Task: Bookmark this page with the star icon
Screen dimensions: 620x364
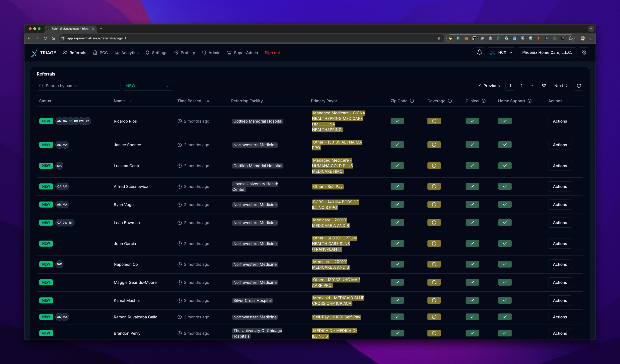Action: coord(439,38)
